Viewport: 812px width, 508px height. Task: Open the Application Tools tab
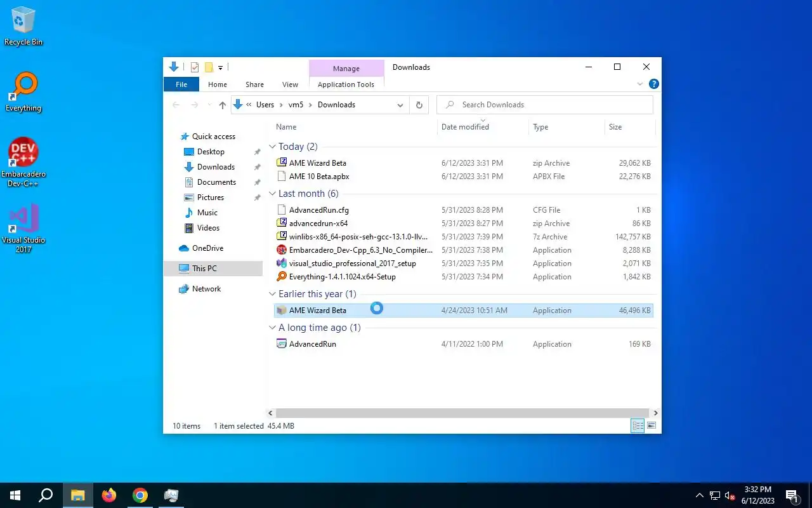click(x=346, y=84)
